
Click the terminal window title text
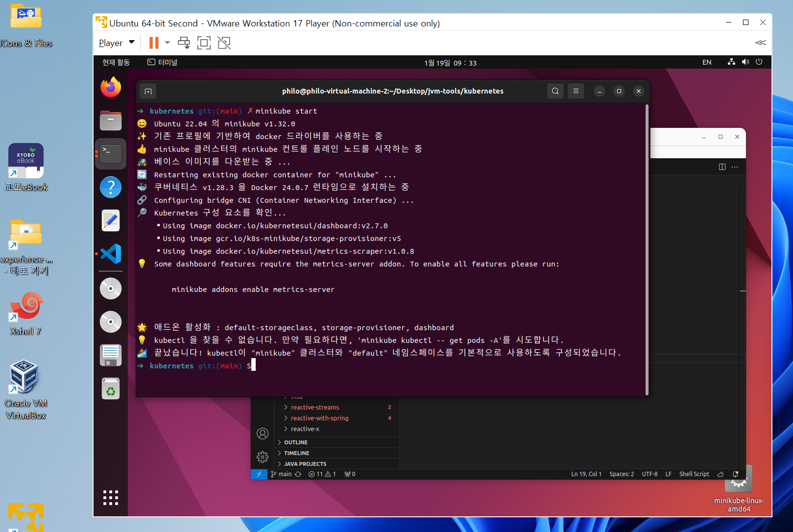(x=393, y=91)
